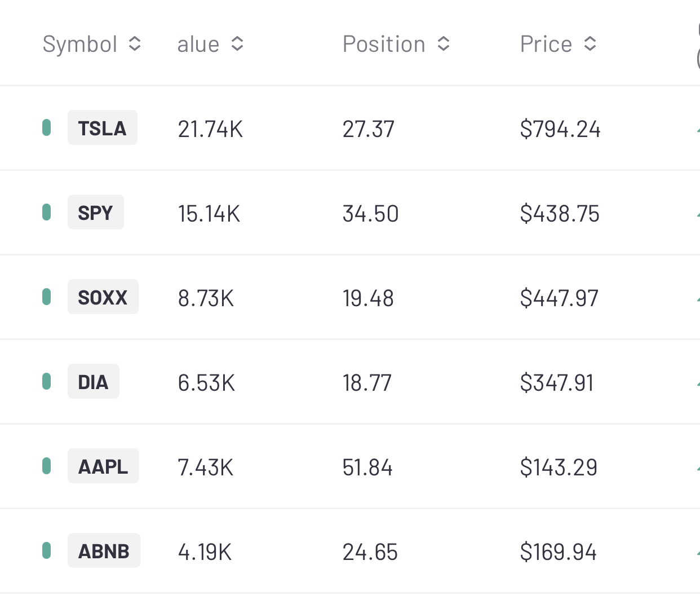Click the SOXX value 8.73K cell
This screenshot has width=700, height=600.
click(206, 298)
